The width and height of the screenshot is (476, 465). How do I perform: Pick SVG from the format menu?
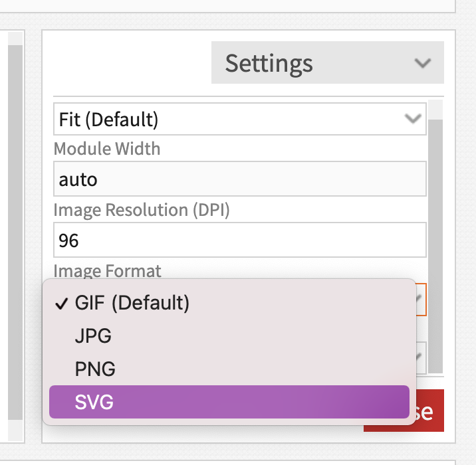[95, 402]
